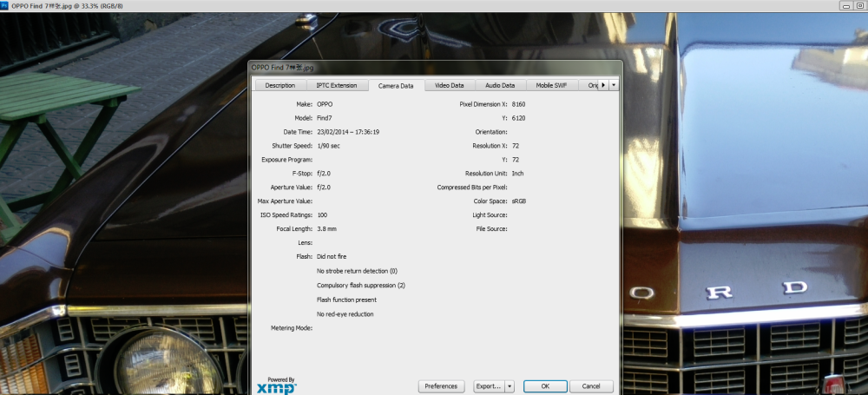Viewport: 868px width, 395px height.
Task: Click the Photoshop icon in the title bar
Action: pos(5,6)
